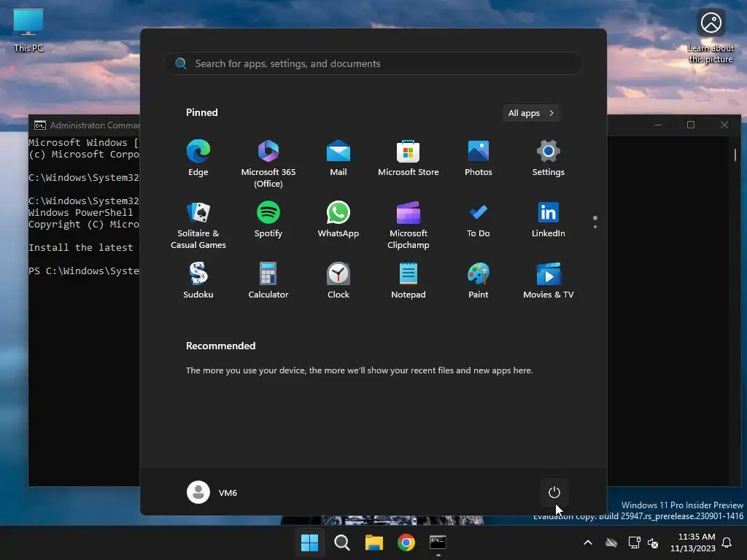Show hidden system tray icons
Viewport: 747px width, 560px height.
click(588, 542)
